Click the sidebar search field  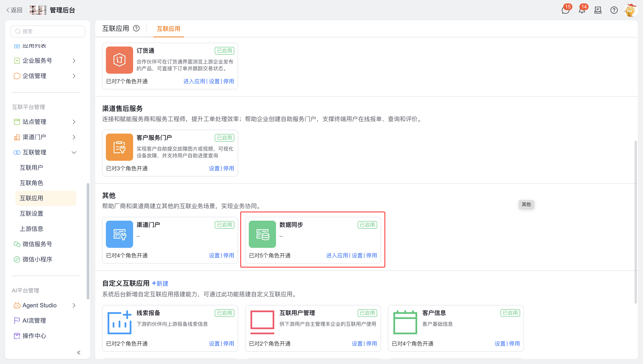pyautogui.click(x=48, y=31)
